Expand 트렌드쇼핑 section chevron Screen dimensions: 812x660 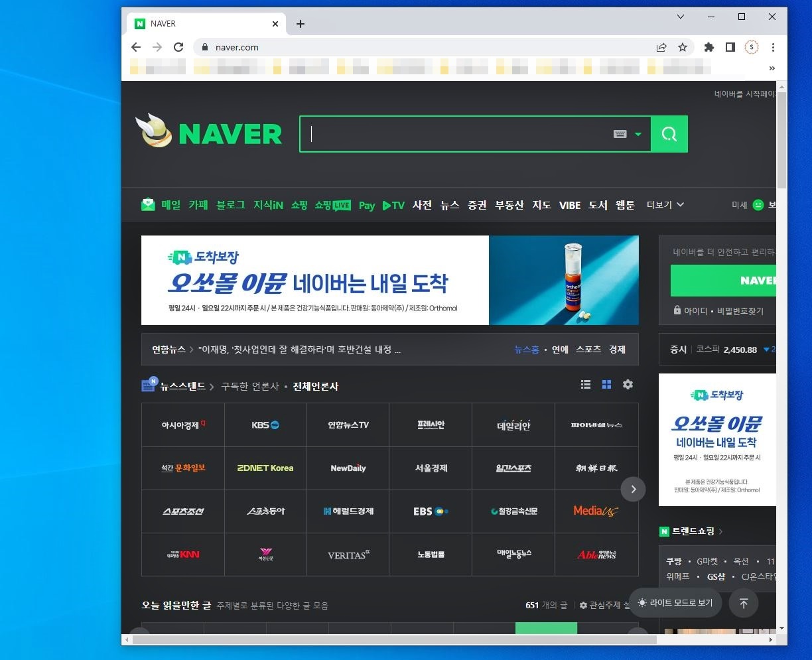coord(720,531)
